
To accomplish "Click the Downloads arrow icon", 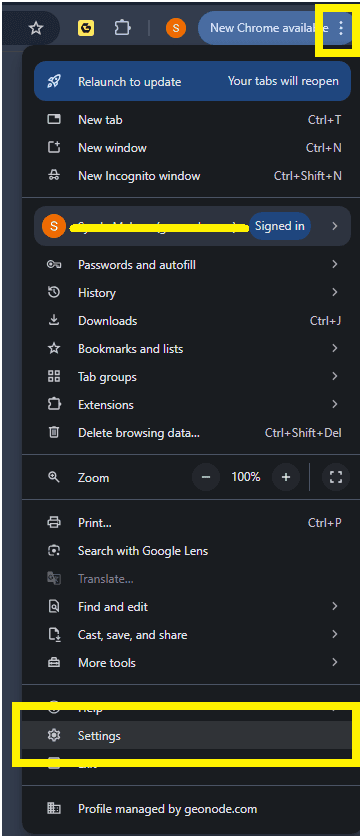I will tap(54, 320).
